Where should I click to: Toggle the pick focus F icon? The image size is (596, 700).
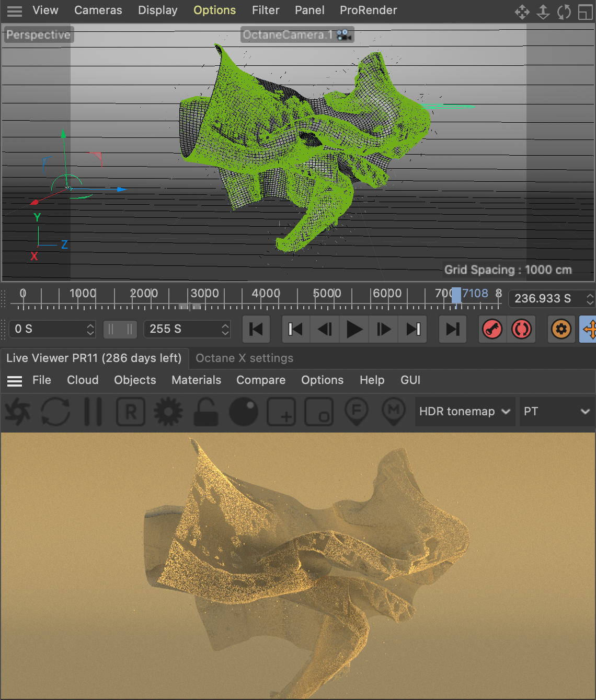coord(357,412)
